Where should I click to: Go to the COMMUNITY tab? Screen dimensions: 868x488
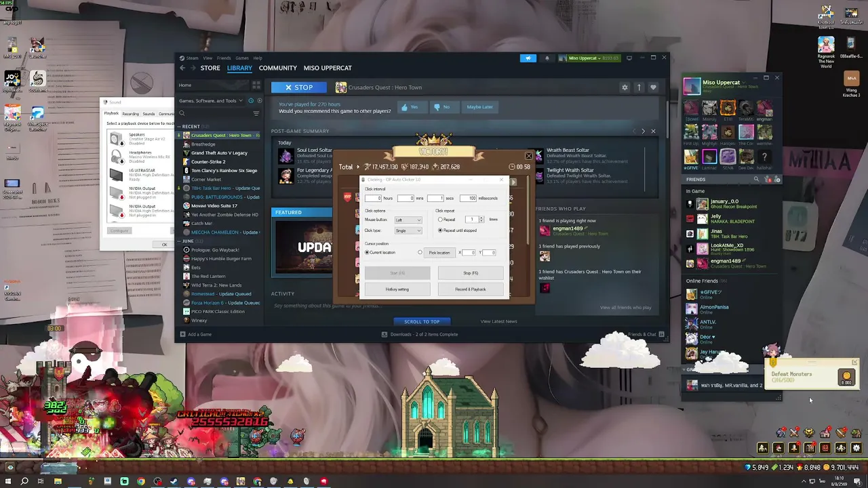coord(278,68)
